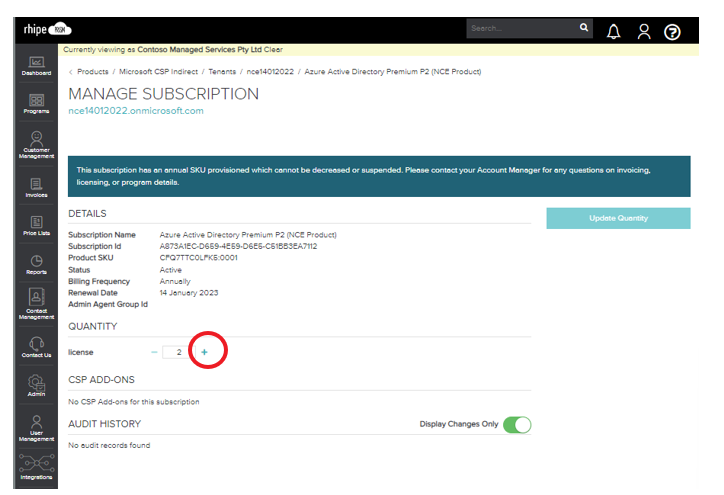Click the search magnifier icon
Viewport: 724px width, 495px height.
(584, 28)
